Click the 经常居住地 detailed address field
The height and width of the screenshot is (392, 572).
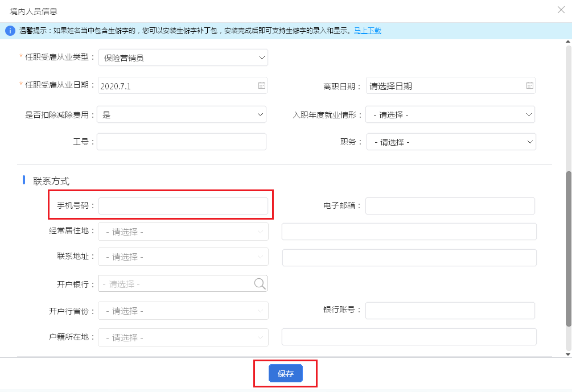pyautogui.click(x=409, y=232)
